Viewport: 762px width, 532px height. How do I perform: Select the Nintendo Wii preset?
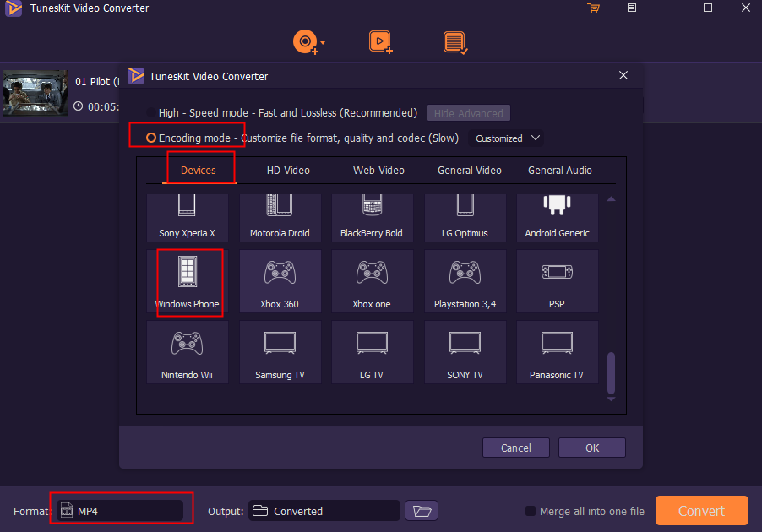pos(187,352)
